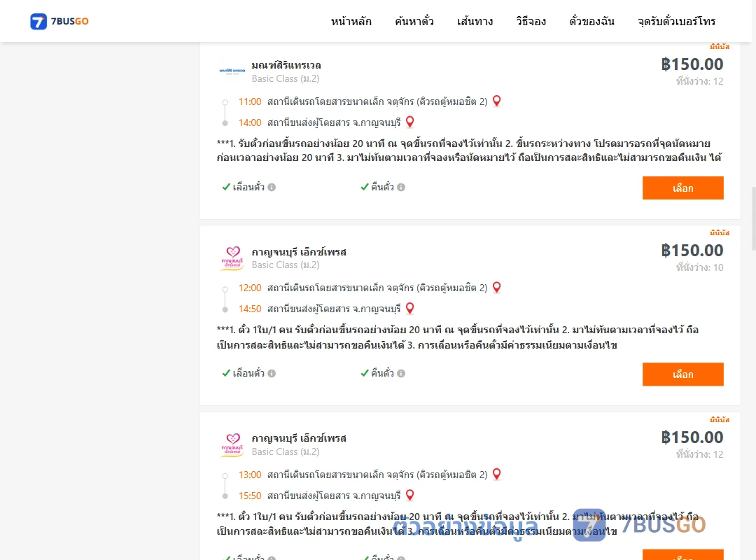Click 14:50 arrival time
The width and height of the screenshot is (756, 560).
coord(250,309)
